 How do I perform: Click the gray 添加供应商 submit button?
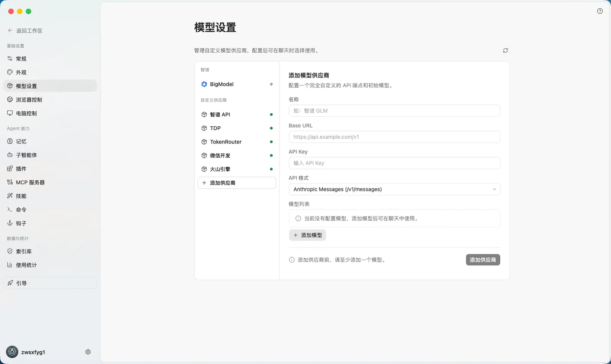[483, 260]
